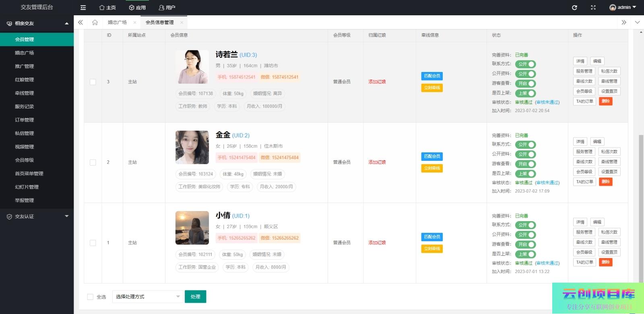Select the checkbox for member ID 2
This screenshot has height=314, width=644.
[x=93, y=162]
